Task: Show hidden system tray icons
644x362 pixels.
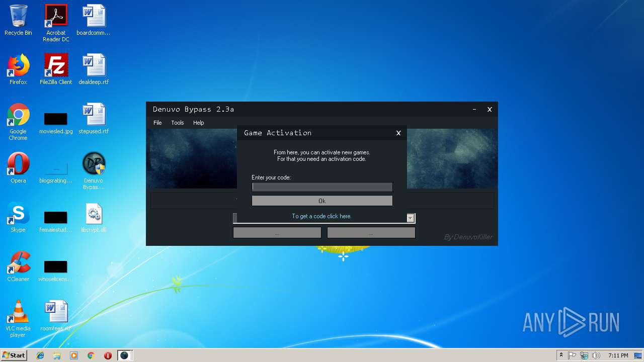Action: 561,355
